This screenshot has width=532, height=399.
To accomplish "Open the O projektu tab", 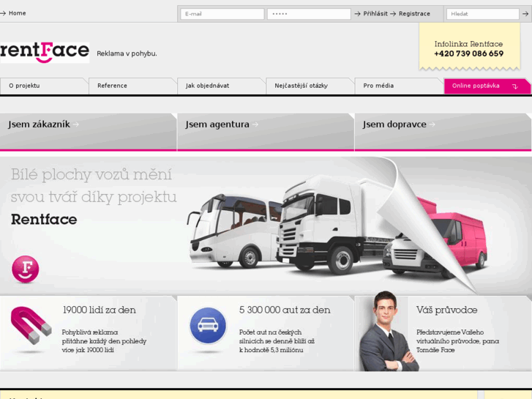I will [x=44, y=86].
